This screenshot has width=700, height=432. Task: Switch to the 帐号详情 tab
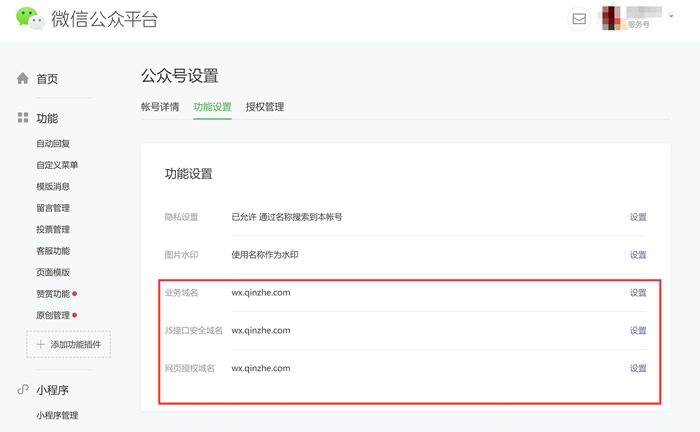pos(160,107)
